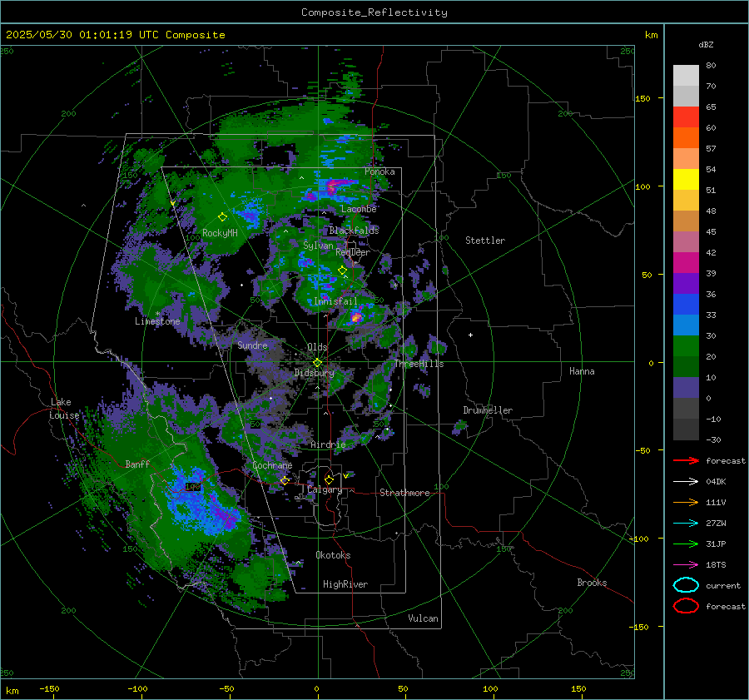The height and width of the screenshot is (700, 749).
Task: Click the Blackfalds city label
Action: (354, 231)
